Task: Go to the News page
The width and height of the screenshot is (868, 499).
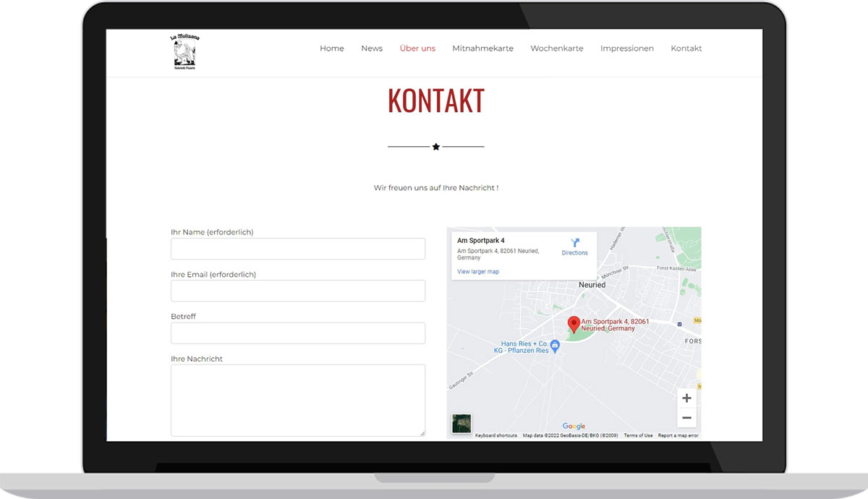Action: pyautogui.click(x=372, y=48)
